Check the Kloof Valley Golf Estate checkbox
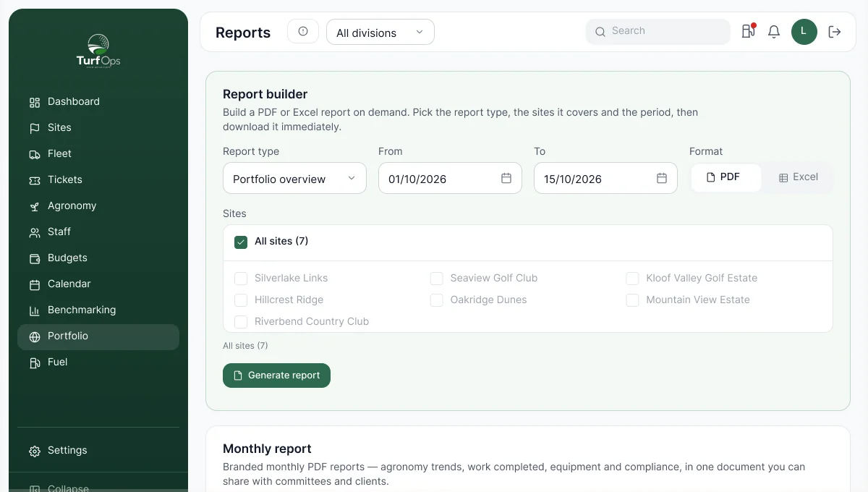The height and width of the screenshot is (492, 868). 632,279
